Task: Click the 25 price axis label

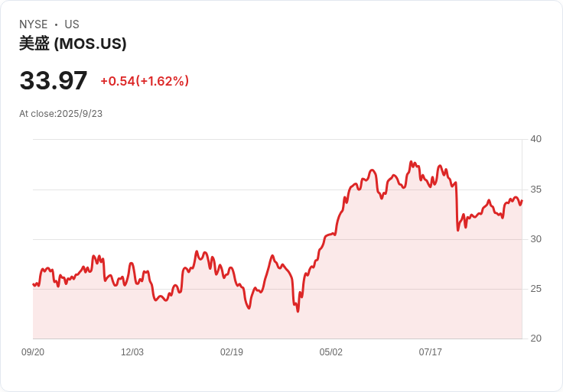Action: (535, 289)
